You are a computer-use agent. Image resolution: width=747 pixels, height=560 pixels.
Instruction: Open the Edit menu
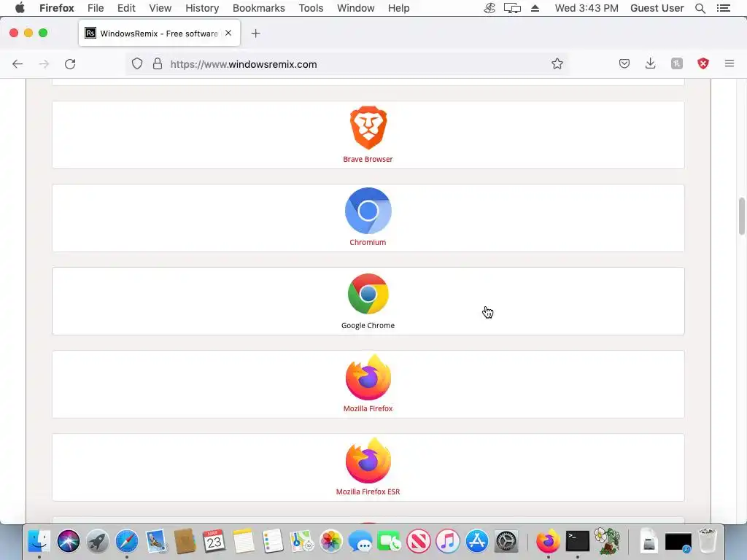point(126,8)
